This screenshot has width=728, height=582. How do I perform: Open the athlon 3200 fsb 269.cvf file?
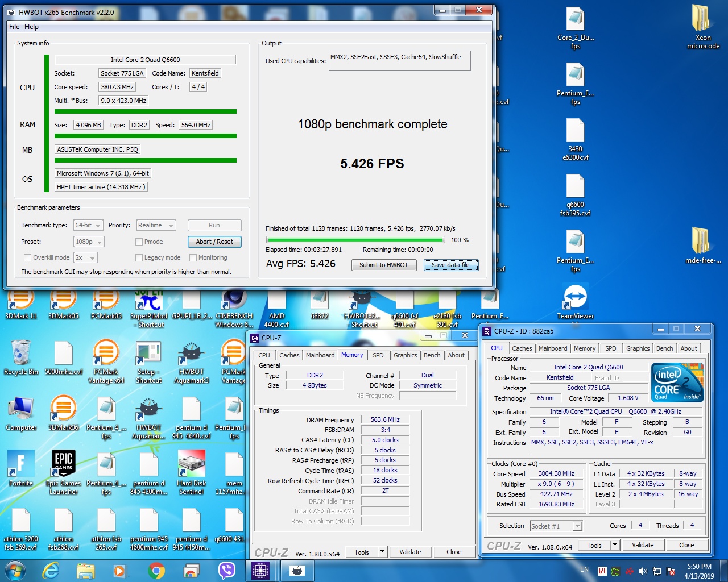(x=21, y=530)
